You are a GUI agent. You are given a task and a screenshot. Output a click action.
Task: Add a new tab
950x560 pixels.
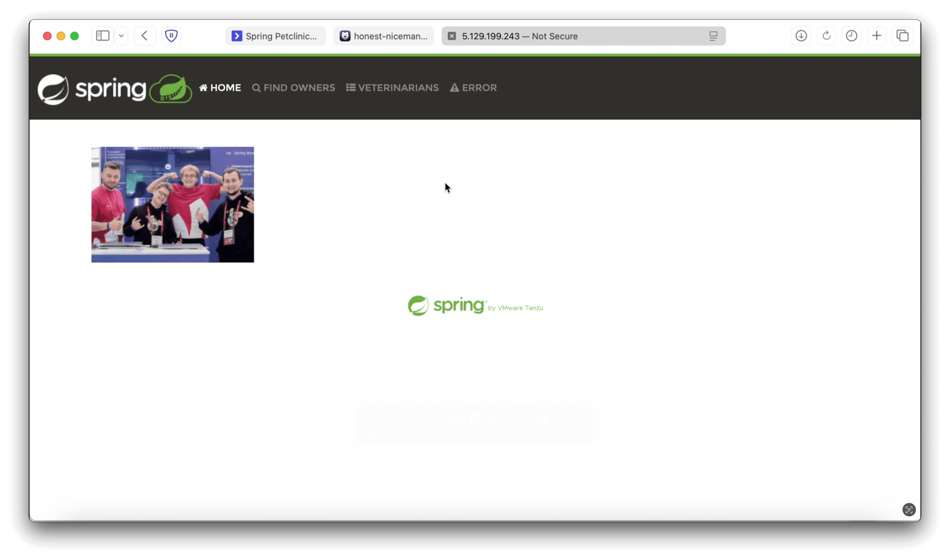[x=876, y=36]
